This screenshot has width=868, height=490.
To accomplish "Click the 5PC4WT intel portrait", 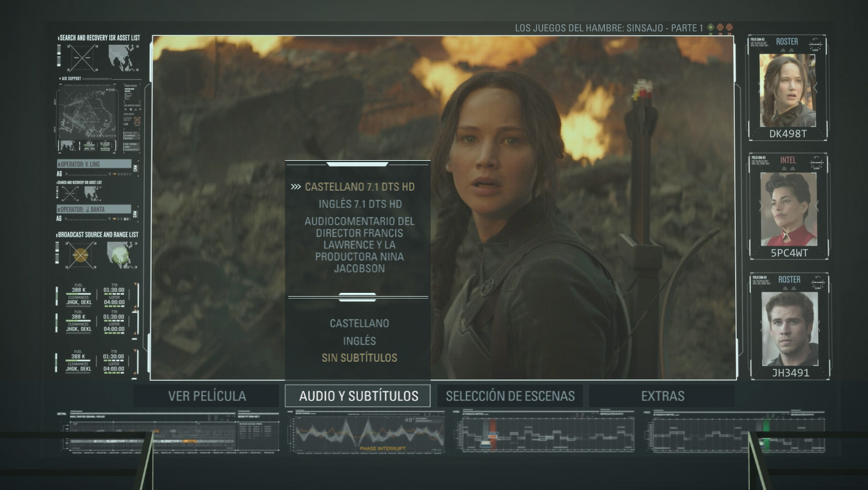I will click(x=788, y=209).
